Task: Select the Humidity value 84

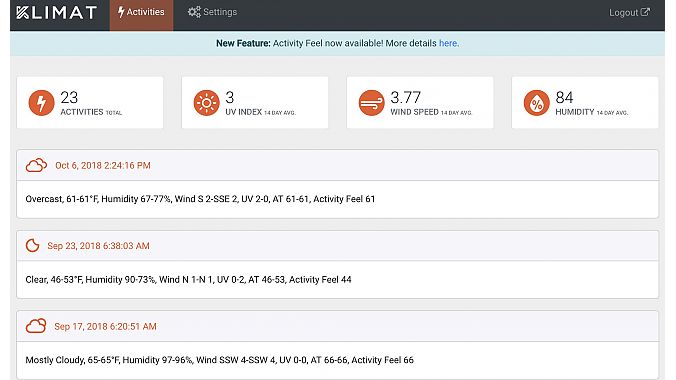Action: pyautogui.click(x=564, y=97)
